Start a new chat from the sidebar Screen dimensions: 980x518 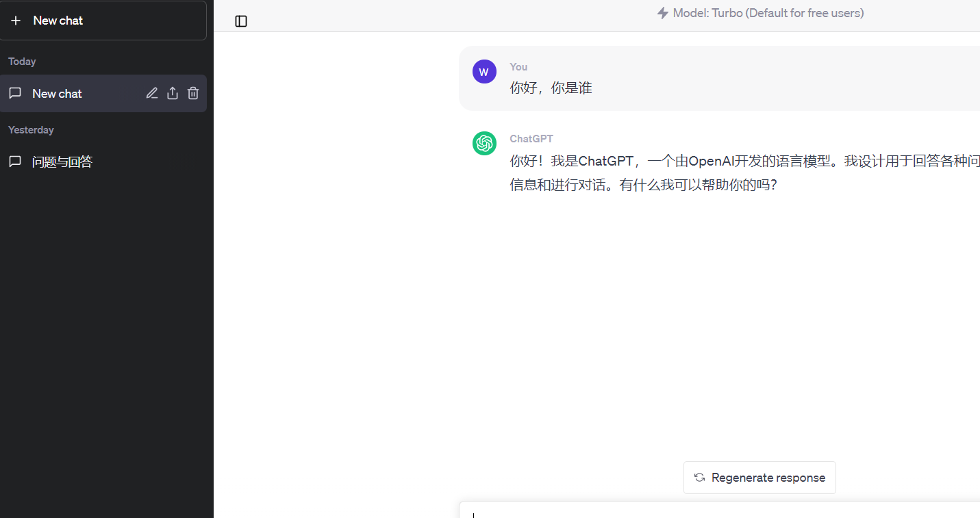coord(58,20)
